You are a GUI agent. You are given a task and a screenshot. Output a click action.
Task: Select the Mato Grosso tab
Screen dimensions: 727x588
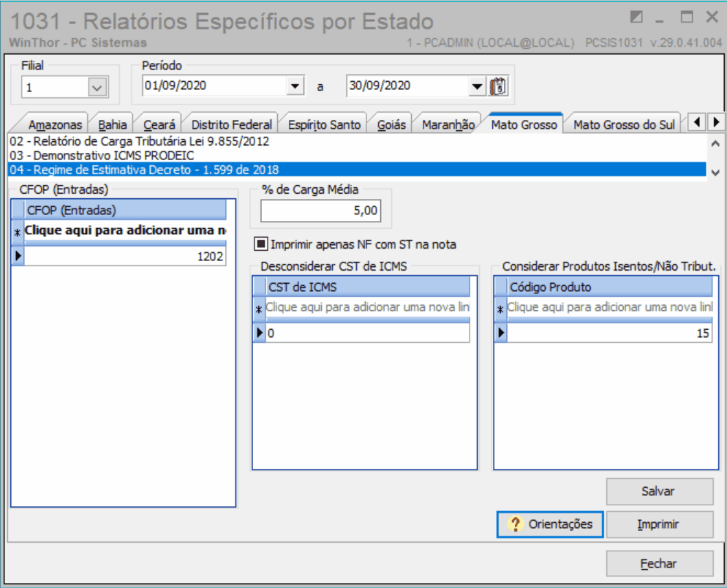pyautogui.click(x=524, y=124)
